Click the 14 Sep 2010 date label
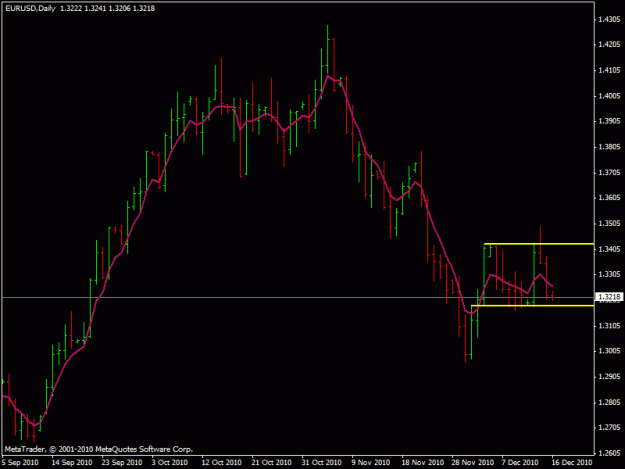 [x=72, y=463]
